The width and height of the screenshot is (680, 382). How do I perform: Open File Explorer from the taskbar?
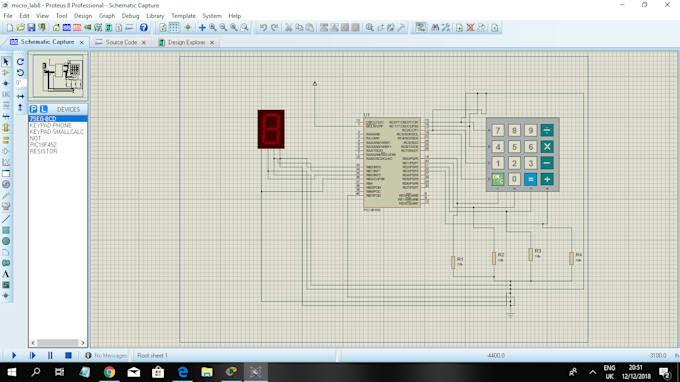pos(207,372)
